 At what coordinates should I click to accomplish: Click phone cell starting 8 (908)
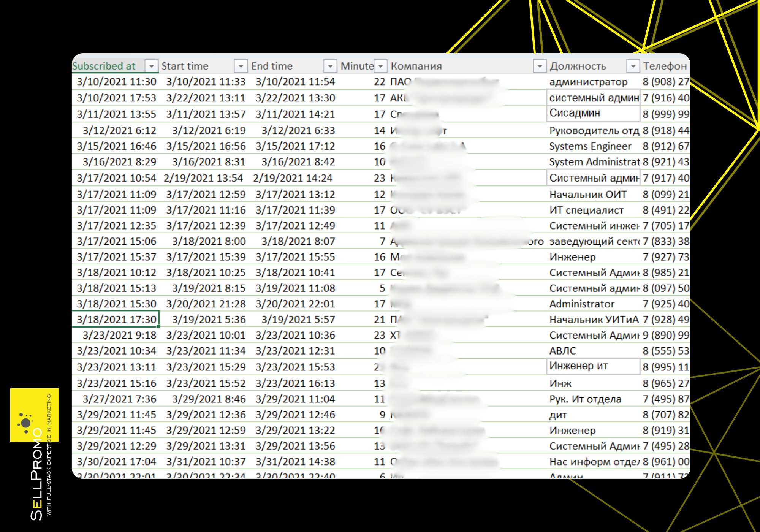(x=665, y=82)
